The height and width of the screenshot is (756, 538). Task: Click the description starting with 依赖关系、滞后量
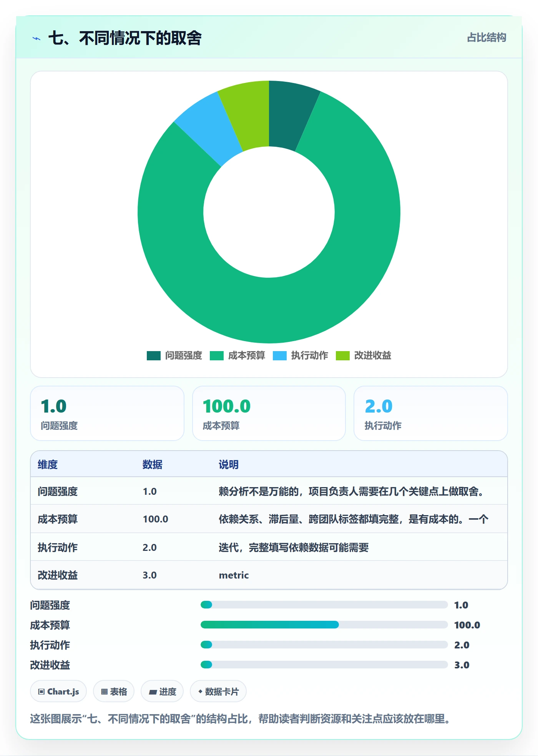click(354, 519)
